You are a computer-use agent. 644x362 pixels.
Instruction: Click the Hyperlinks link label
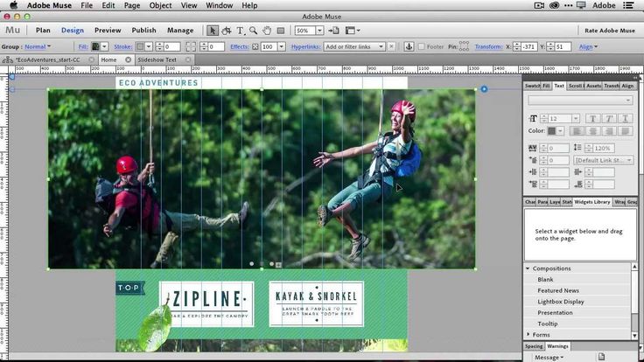tap(305, 47)
